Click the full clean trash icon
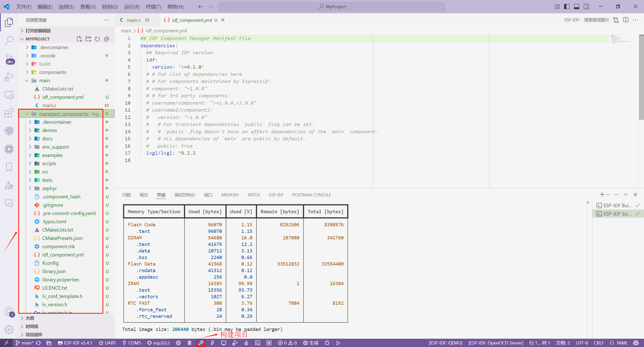Viewport: 644px width, 347px height. click(189, 343)
